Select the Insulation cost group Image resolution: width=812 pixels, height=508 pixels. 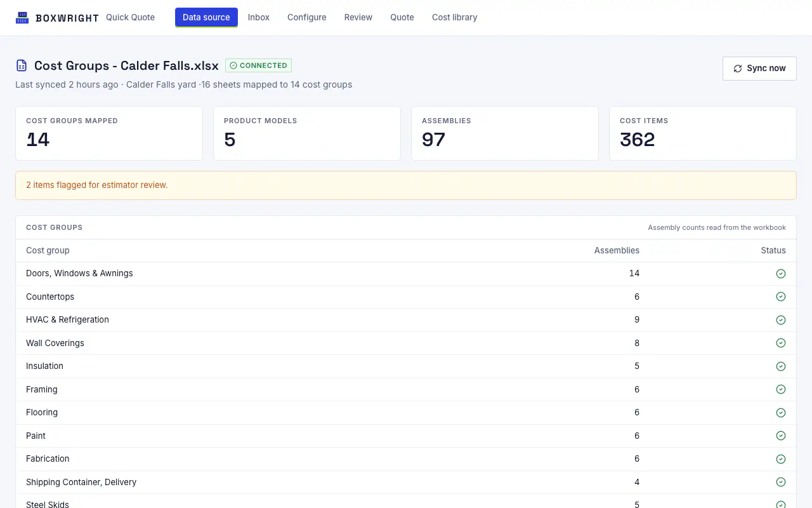pyautogui.click(x=406, y=366)
